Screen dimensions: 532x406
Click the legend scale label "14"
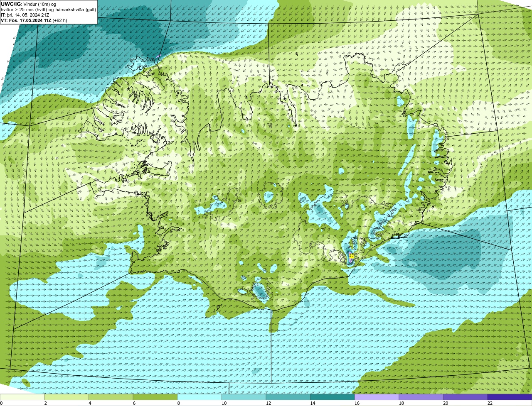[x=313, y=403]
